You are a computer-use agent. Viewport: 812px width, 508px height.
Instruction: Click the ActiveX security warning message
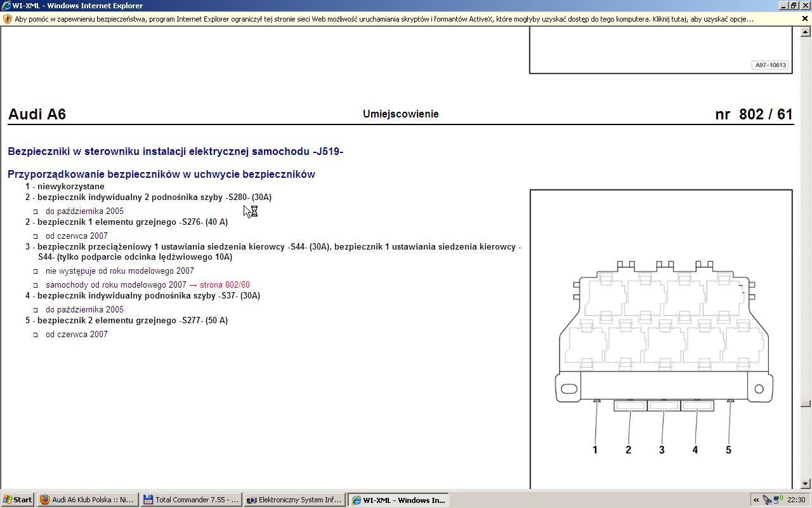click(384, 19)
